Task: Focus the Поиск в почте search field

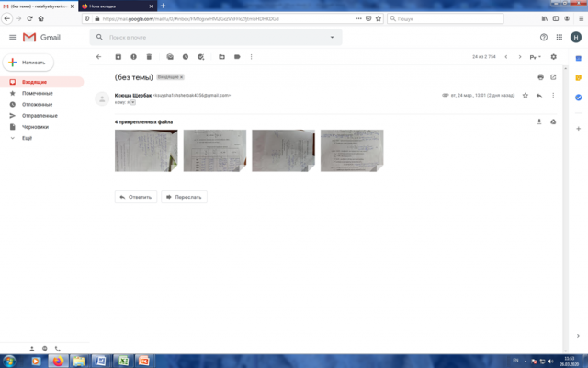Action: [x=216, y=37]
